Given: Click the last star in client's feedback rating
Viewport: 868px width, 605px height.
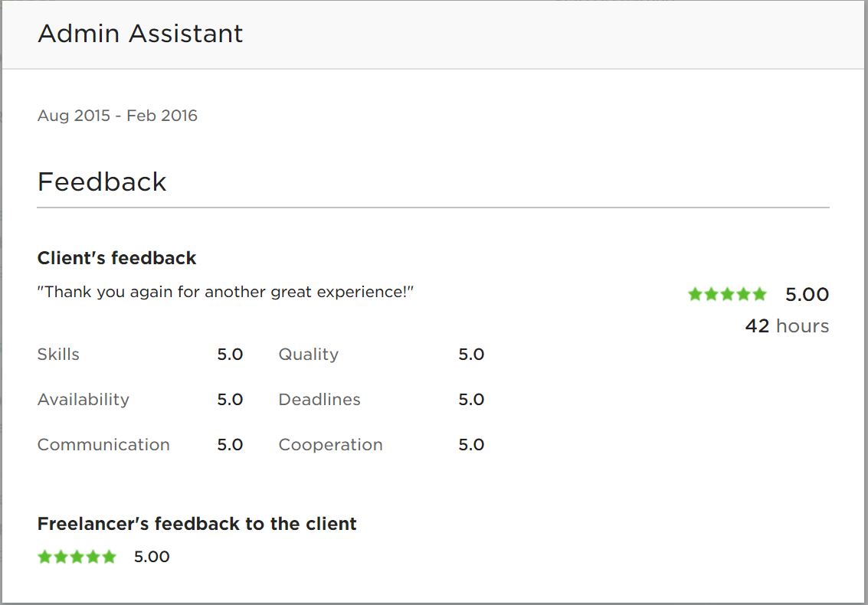Looking at the screenshot, I should 759,294.
